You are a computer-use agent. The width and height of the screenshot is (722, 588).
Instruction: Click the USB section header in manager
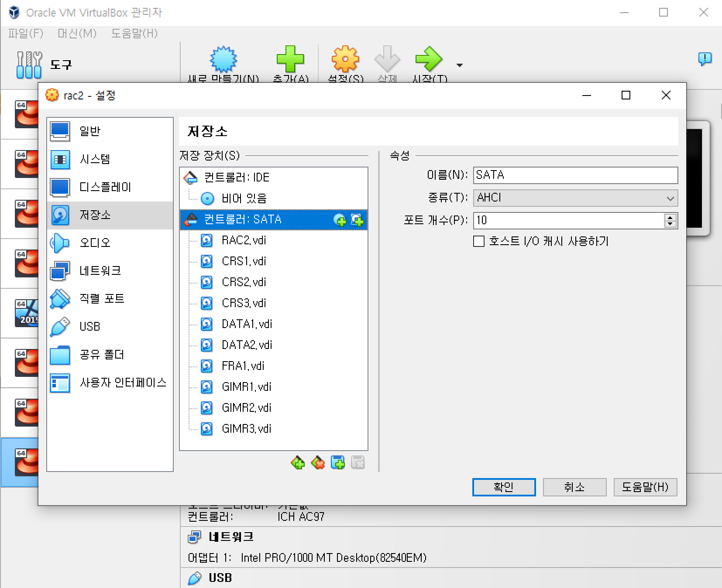pos(220,578)
